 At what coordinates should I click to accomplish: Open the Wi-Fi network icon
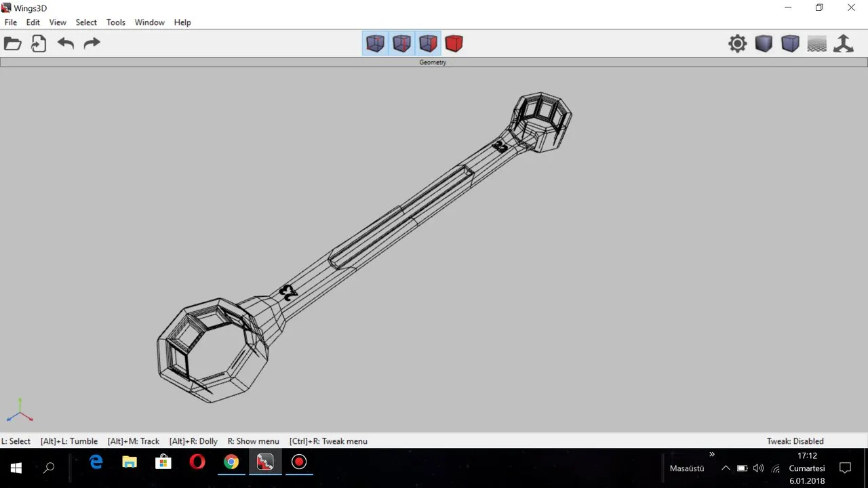776,468
